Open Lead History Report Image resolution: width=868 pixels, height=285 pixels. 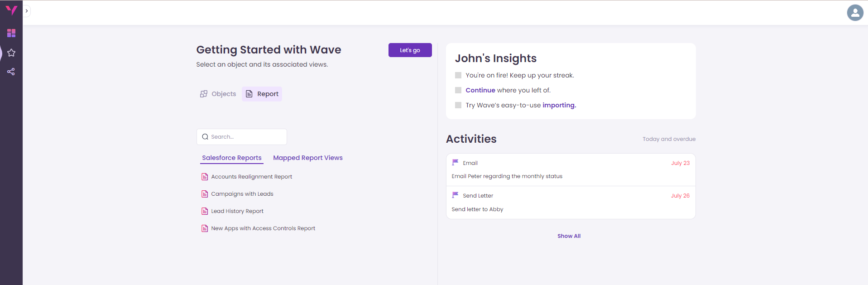[x=237, y=211]
